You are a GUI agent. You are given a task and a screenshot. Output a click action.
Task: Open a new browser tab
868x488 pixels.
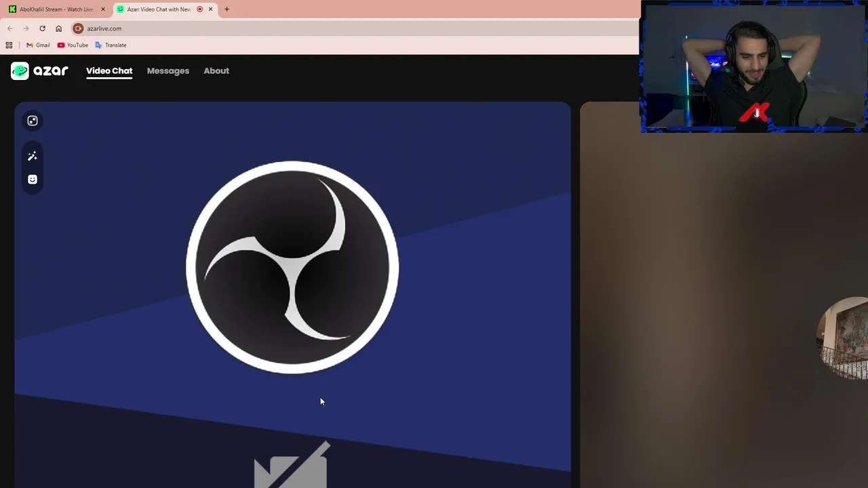227,9
